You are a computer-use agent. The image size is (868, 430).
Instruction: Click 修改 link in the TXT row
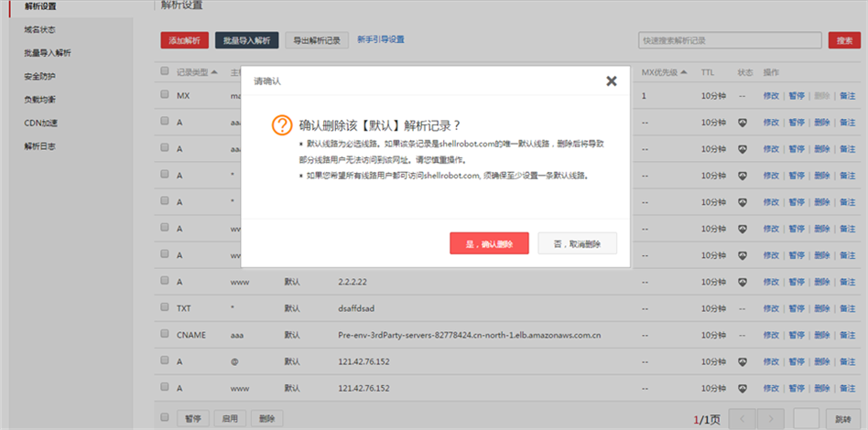pos(771,309)
